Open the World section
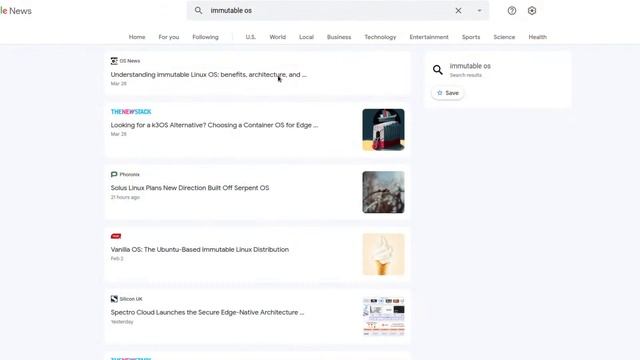Image resolution: width=640 pixels, height=360 pixels. (x=278, y=37)
